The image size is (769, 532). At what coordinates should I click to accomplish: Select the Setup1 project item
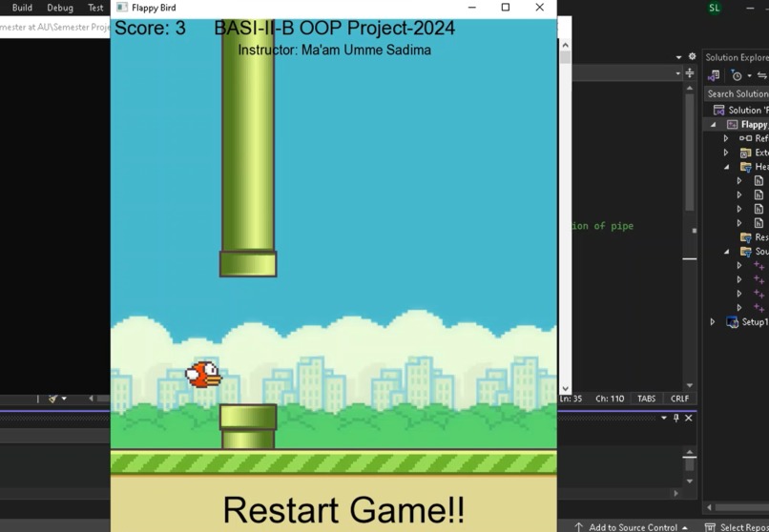(x=747, y=322)
